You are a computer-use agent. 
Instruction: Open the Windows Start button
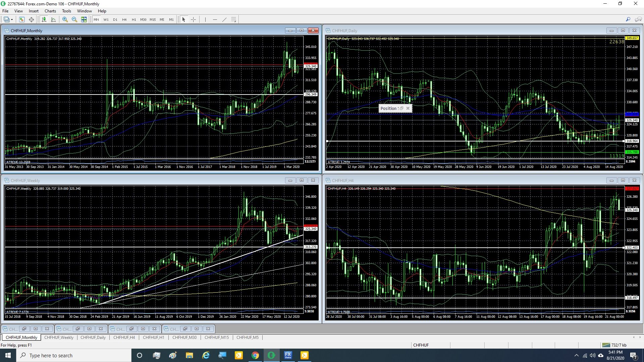[8, 355]
